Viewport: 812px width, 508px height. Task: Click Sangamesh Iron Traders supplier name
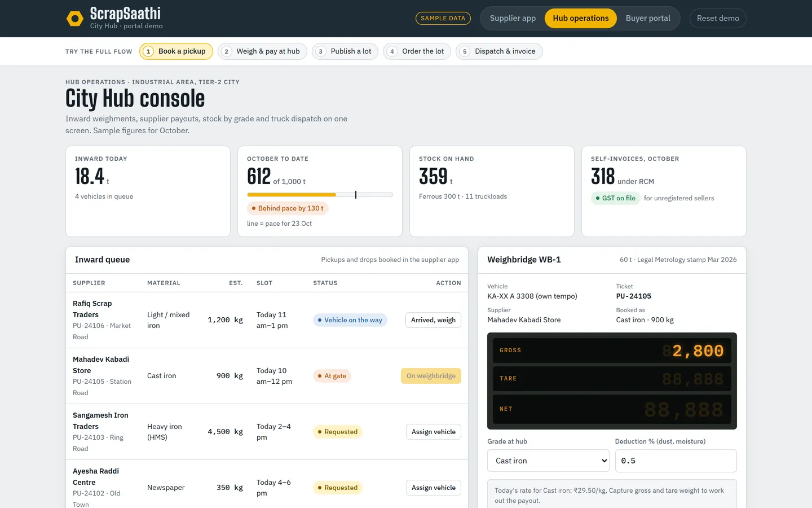point(100,421)
